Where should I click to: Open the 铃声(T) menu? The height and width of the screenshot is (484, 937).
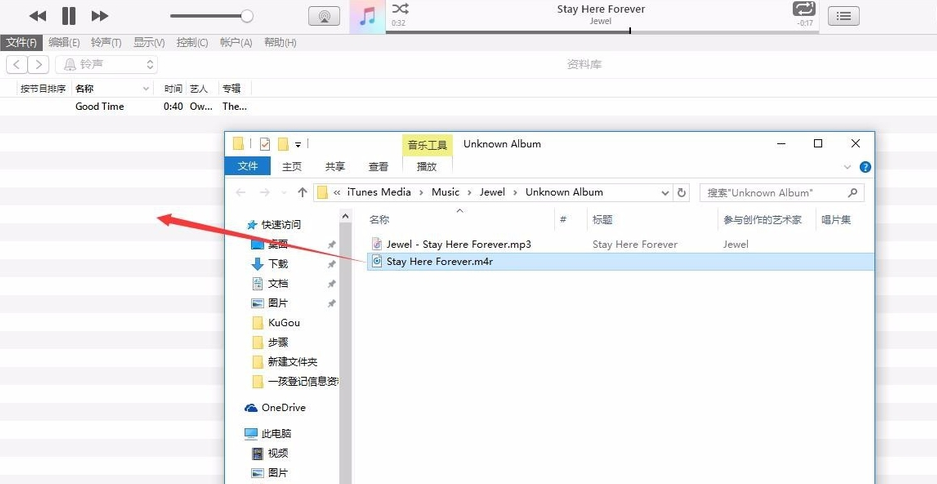tap(106, 42)
